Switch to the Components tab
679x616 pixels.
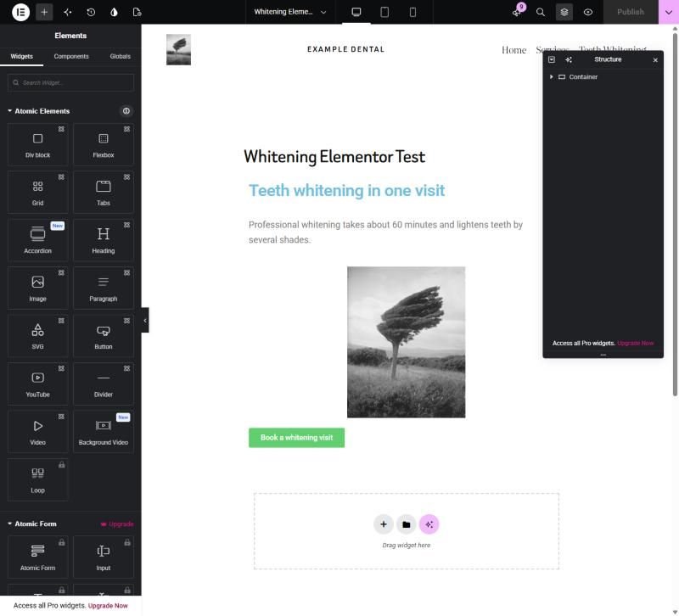click(71, 56)
